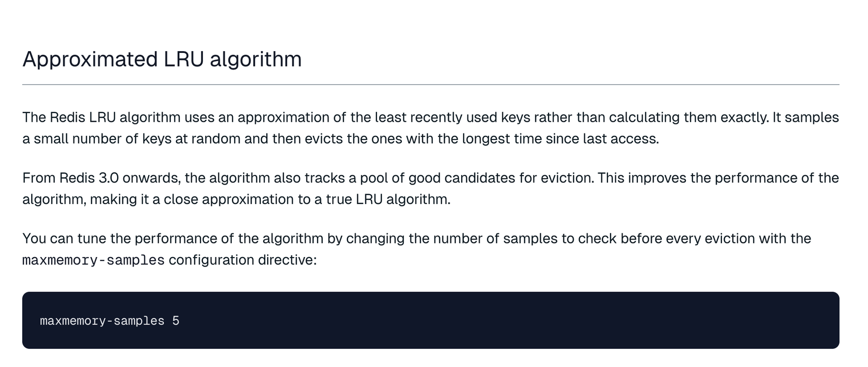Click the words "configuration directive"
Image resolution: width=868 pixels, height=367 pixels.
click(242, 260)
